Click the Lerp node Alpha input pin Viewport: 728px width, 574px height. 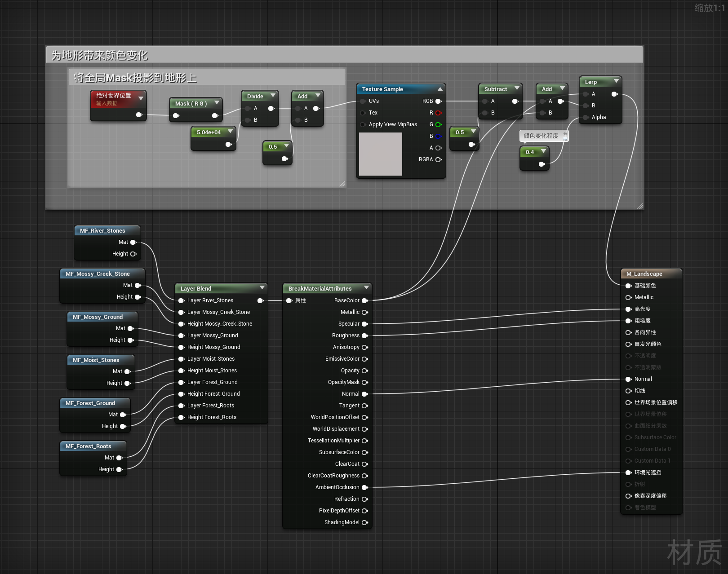click(x=586, y=117)
